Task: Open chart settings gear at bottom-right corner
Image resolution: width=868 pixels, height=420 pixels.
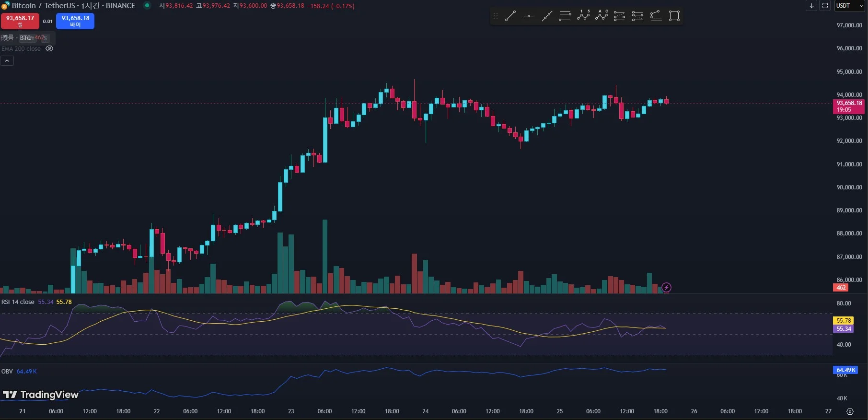Action: 850,411
